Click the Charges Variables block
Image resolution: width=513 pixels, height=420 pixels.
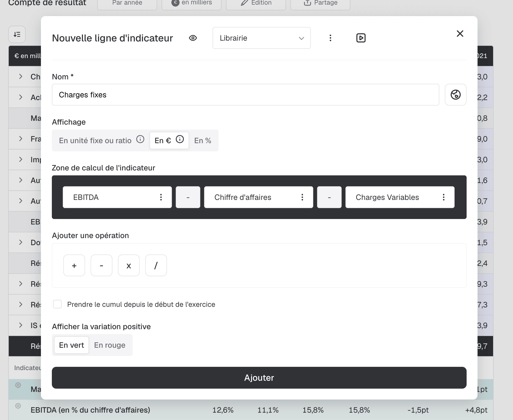[400, 197]
